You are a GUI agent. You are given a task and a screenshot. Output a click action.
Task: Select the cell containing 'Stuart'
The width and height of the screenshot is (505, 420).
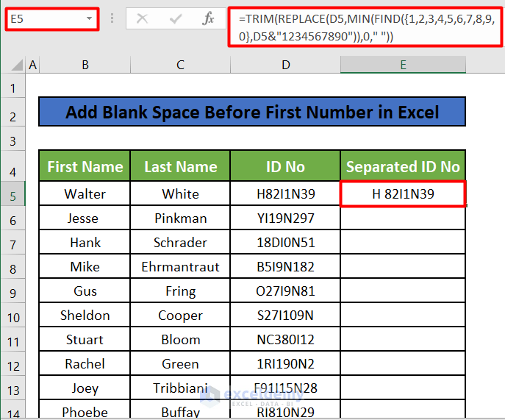click(x=85, y=339)
